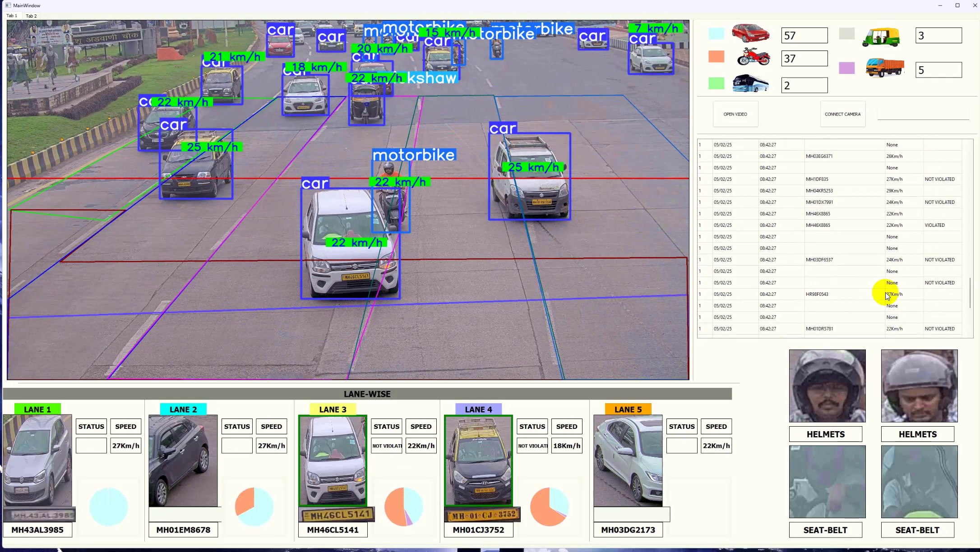The height and width of the screenshot is (552, 980).
Task: Switch to Tab 2
Action: (32, 16)
